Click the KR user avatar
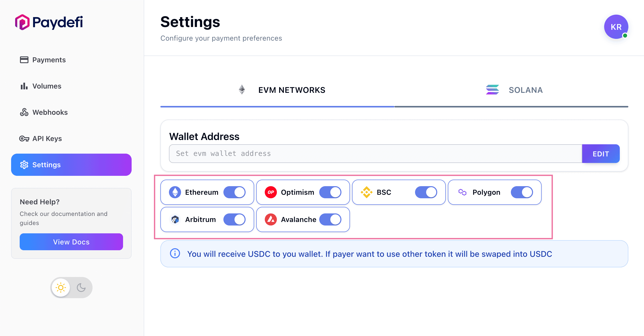Viewport: 644px width, 336px height. click(616, 27)
